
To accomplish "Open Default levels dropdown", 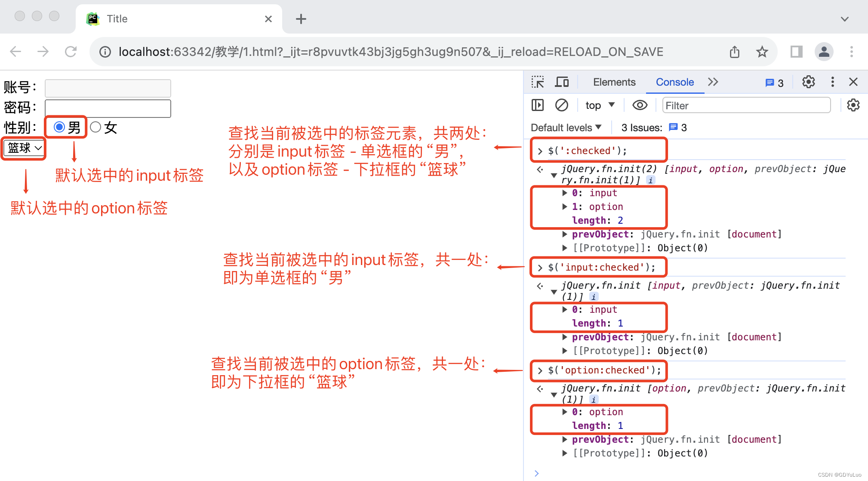I will pyautogui.click(x=566, y=128).
